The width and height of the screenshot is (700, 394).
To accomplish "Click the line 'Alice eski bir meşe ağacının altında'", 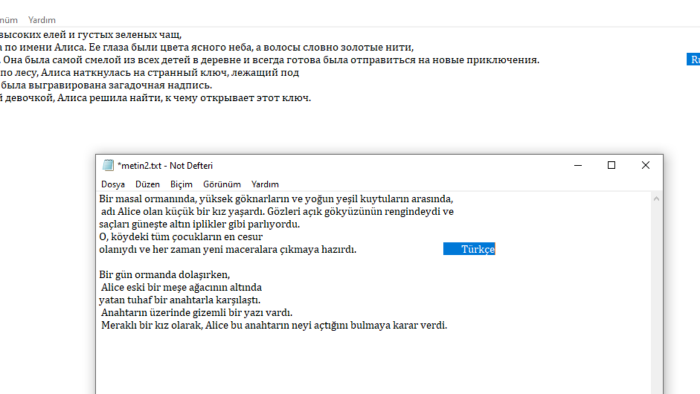I will click(181, 287).
